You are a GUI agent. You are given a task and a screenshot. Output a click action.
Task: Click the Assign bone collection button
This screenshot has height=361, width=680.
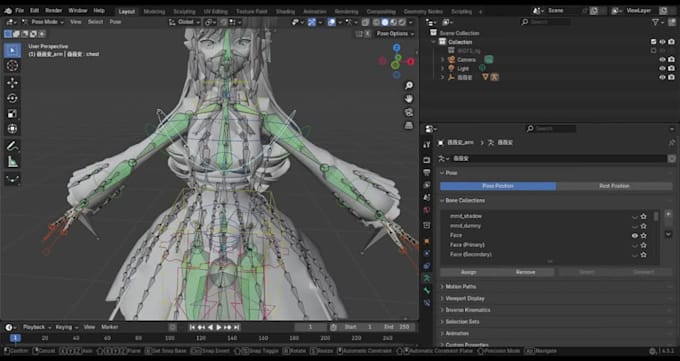468,272
